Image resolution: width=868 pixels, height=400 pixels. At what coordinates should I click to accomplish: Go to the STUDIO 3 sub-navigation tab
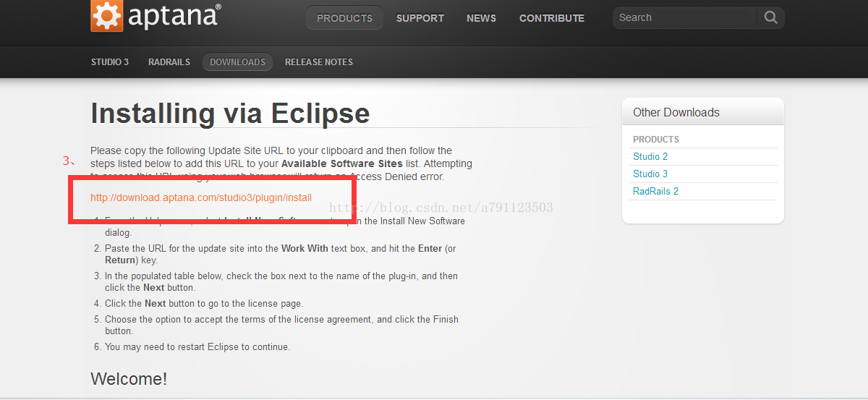110,62
